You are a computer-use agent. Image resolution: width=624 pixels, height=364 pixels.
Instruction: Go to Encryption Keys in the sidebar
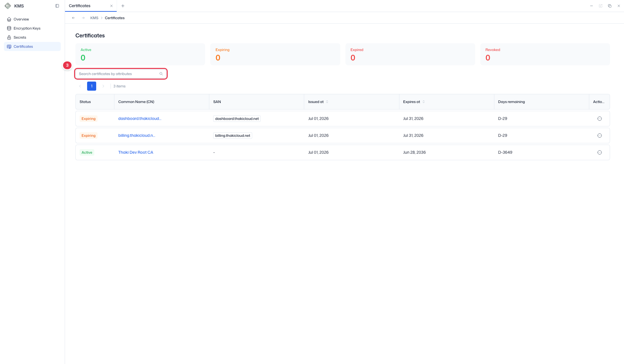tap(32, 28)
